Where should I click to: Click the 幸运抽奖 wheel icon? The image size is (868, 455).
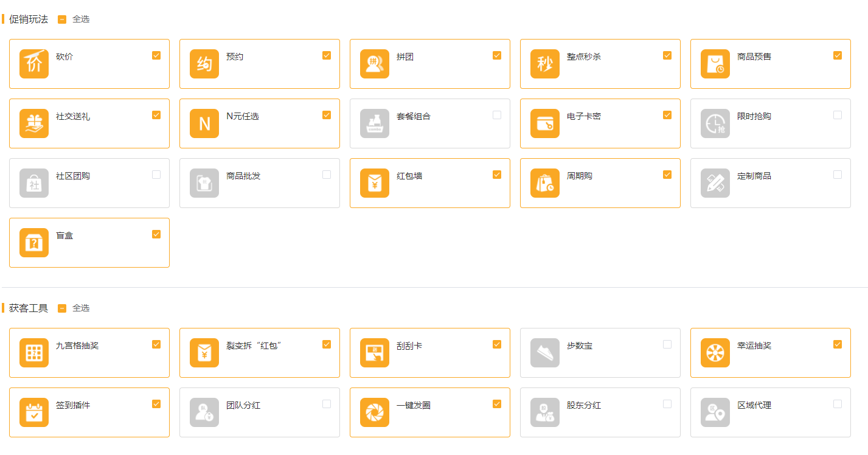[x=715, y=353]
